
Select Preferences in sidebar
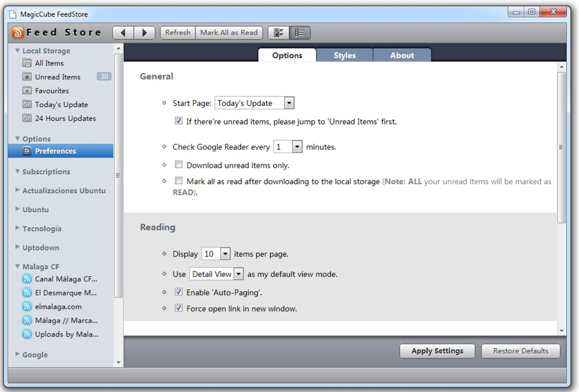point(61,151)
